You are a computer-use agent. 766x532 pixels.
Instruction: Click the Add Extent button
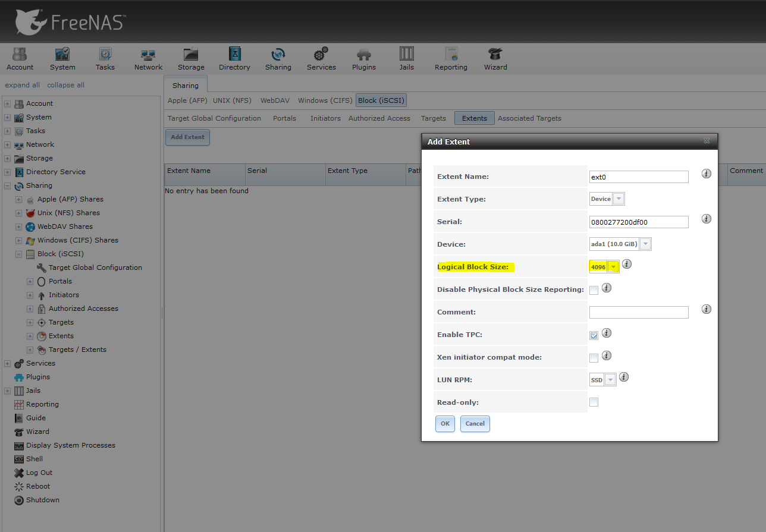[187, 137]
